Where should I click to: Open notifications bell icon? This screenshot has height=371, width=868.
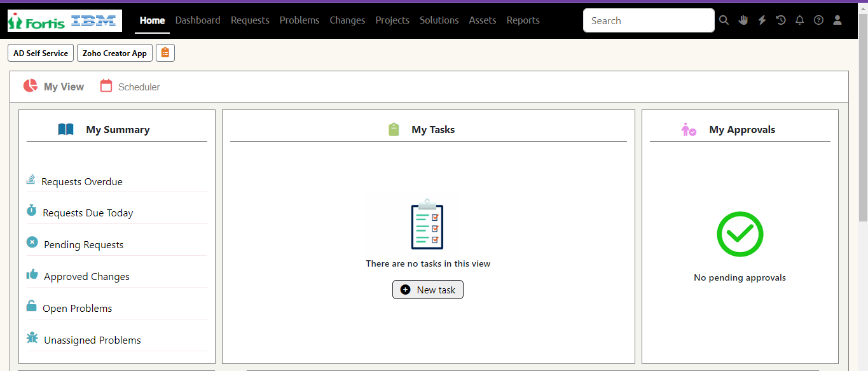coord(800,20)
